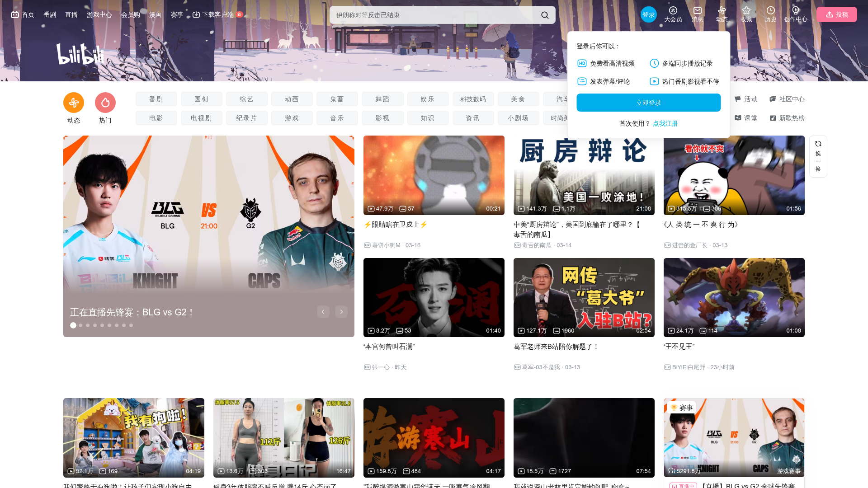Image resolution: width=868 pixels, height=488 pixels.
Task: Select the 电视剧 category tag
Action: 202,118
